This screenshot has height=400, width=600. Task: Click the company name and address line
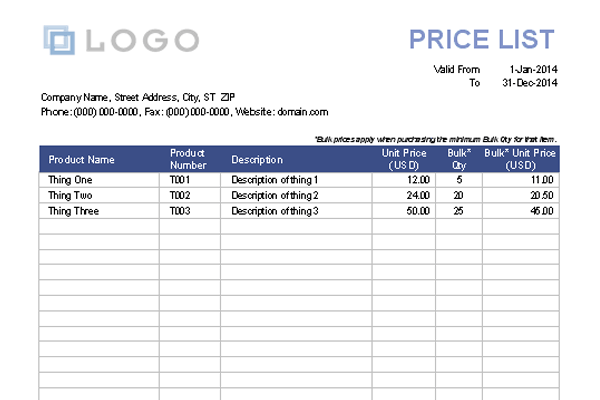tap(138, 97)
